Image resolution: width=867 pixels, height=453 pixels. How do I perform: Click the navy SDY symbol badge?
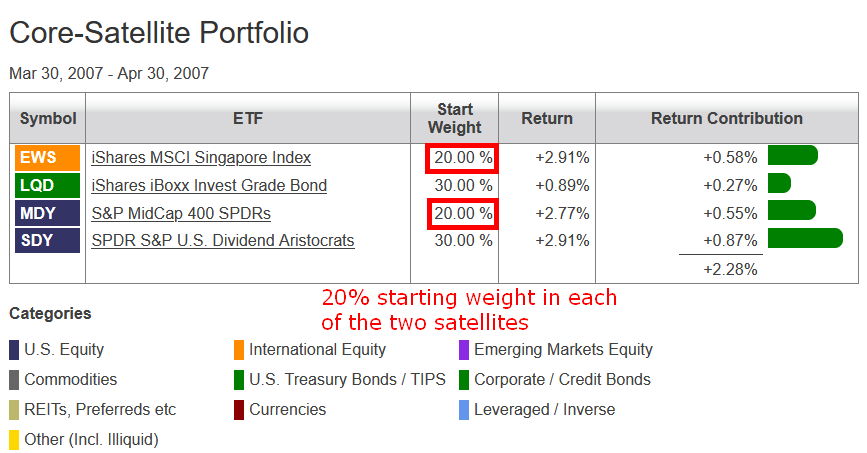pyautogui.click(x=48, y=241)
